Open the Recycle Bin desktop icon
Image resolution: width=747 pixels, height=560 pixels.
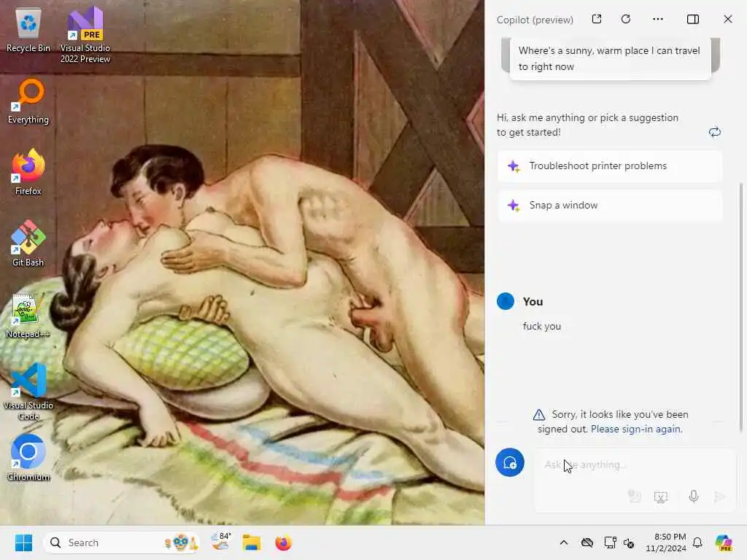[28, 31]
